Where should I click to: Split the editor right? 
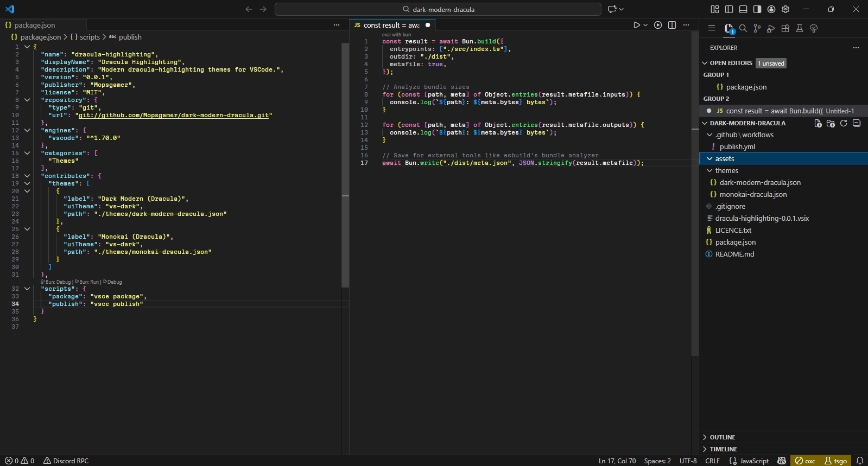672,25
